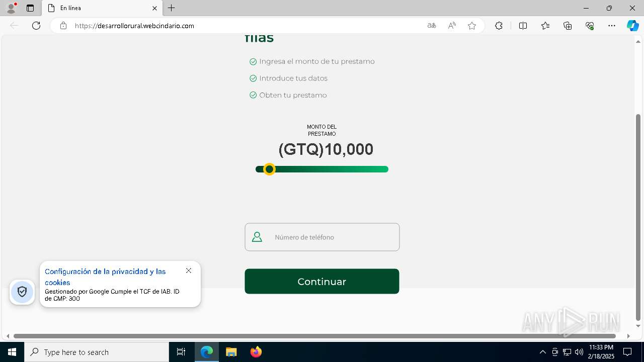This screenshot has height=362, width=644.
Task: Click the address bar URL
Action: (x=134, y=26)
